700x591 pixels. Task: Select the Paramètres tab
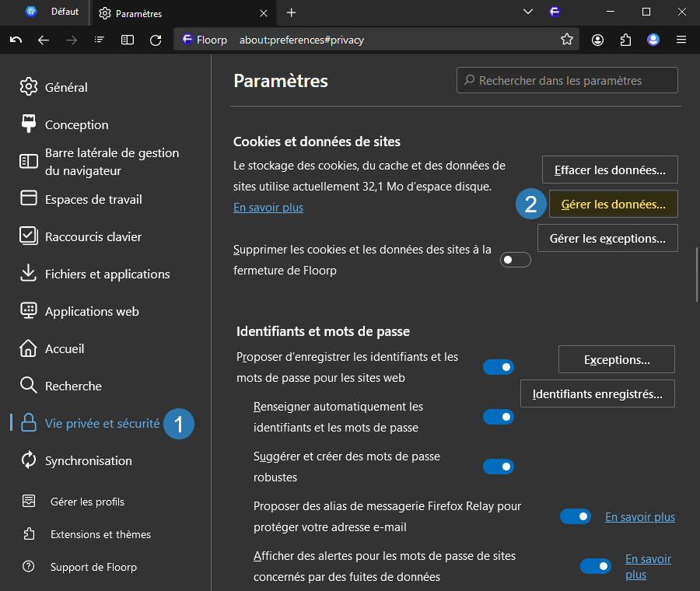point(183,13)
